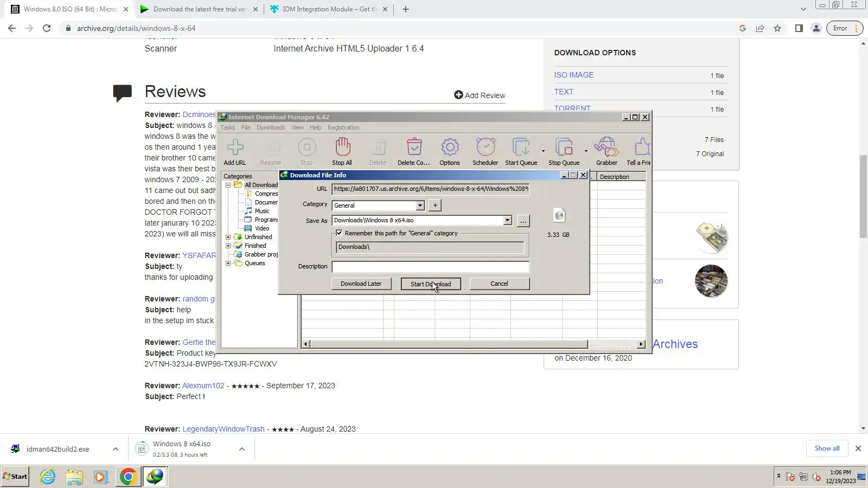This screenshot has width=868, height=488.
Task: Expand the Queues tree node
Action: point(228,263)
